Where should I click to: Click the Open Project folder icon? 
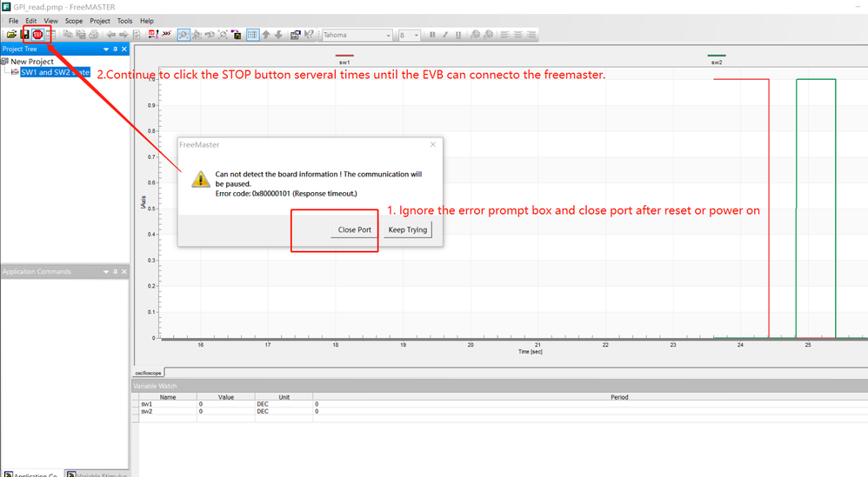tap(11, 34)
